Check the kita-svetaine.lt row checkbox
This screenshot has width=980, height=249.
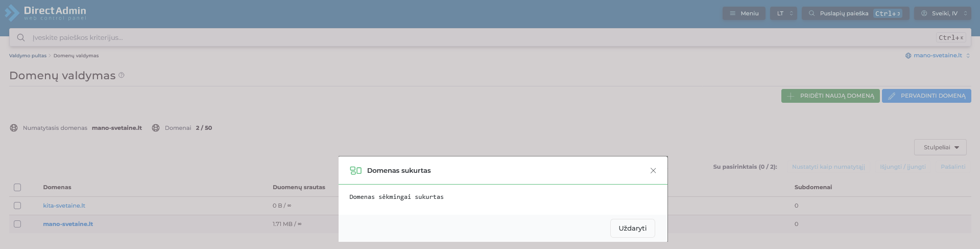(x=17, y=206)
